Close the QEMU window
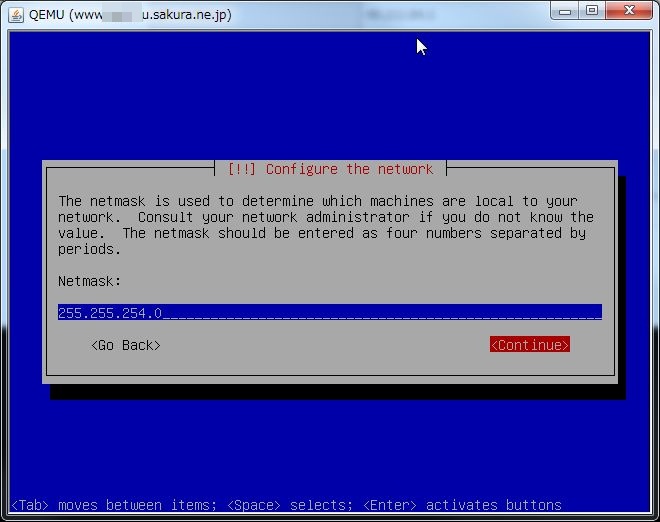660x522 pixels. pos(629,11)
